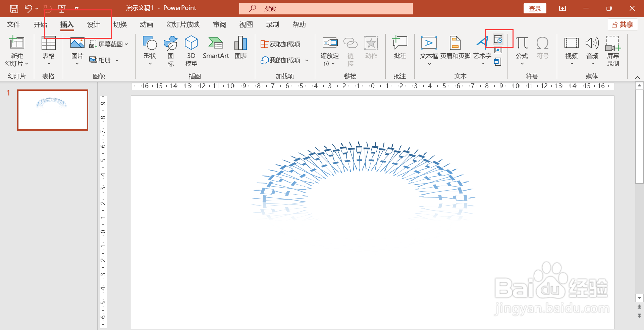Viewport: 644px width, 330px height.
Task: Go to previous slide using double-up arrow
Action: tap(640, 307)
